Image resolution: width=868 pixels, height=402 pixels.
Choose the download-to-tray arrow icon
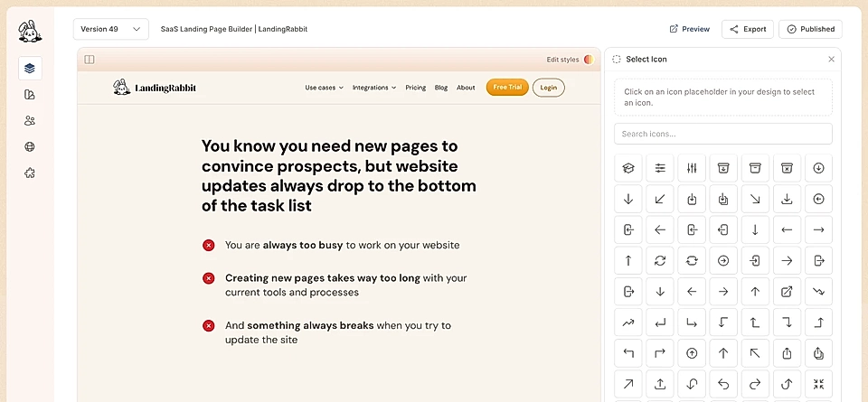pos(787,199)
